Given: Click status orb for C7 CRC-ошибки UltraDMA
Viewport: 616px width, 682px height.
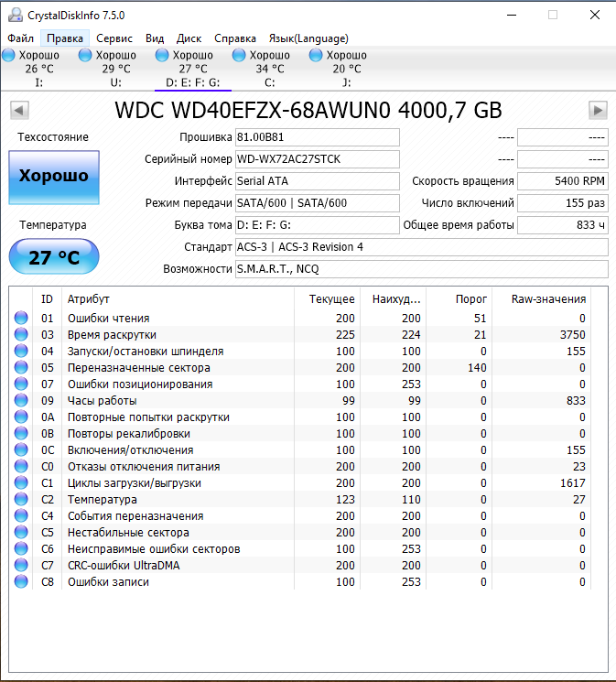Looking at the screenshot, I should pyautogui.click(x=21, y=566).
